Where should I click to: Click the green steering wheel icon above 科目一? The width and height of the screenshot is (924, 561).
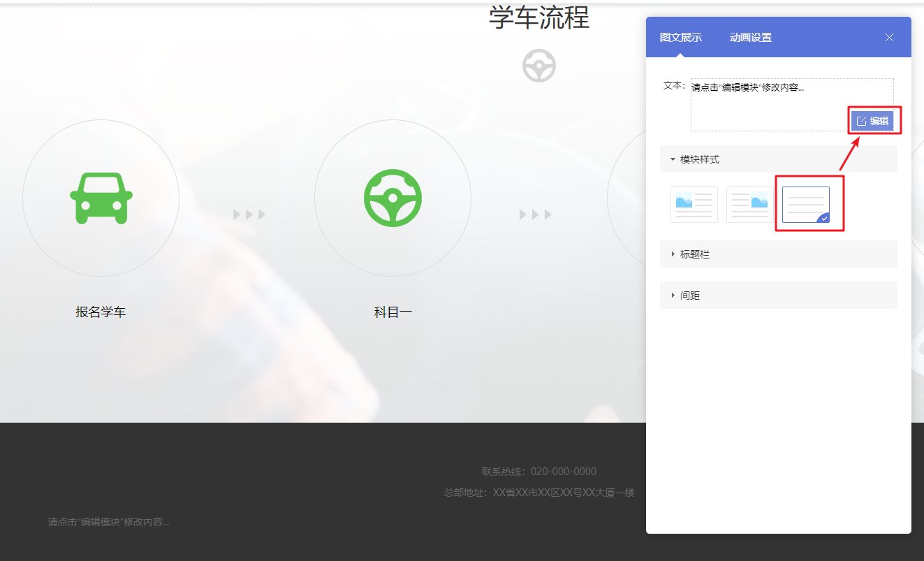click(x=393, y=198)
